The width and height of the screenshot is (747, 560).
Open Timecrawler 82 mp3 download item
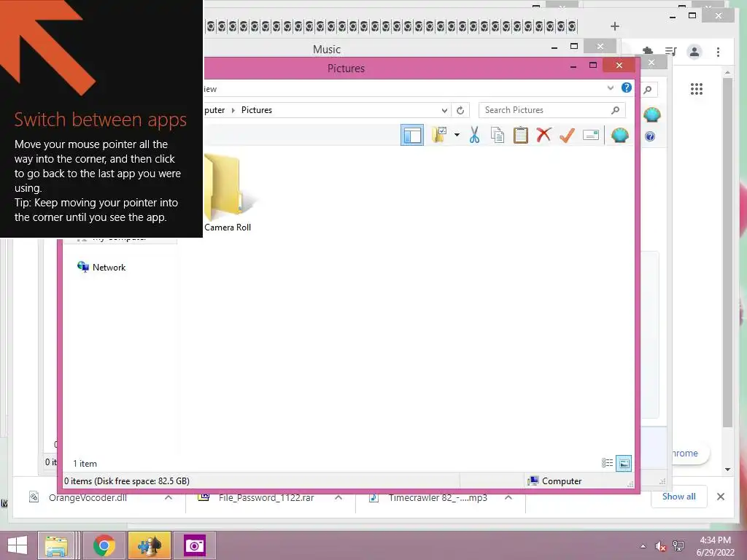pyautogui.click(x=438, y=497)
